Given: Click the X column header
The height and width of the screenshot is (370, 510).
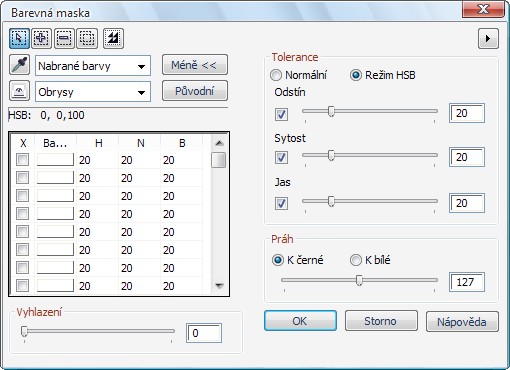Looking at the screenshot, I should (x=23, y=143).
